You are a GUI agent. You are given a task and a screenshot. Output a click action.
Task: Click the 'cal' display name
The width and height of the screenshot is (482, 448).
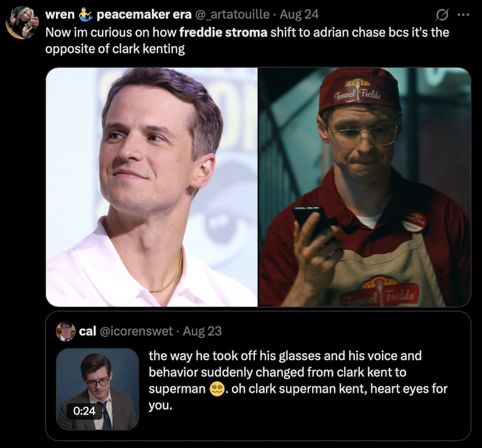(x=87, y=331)
